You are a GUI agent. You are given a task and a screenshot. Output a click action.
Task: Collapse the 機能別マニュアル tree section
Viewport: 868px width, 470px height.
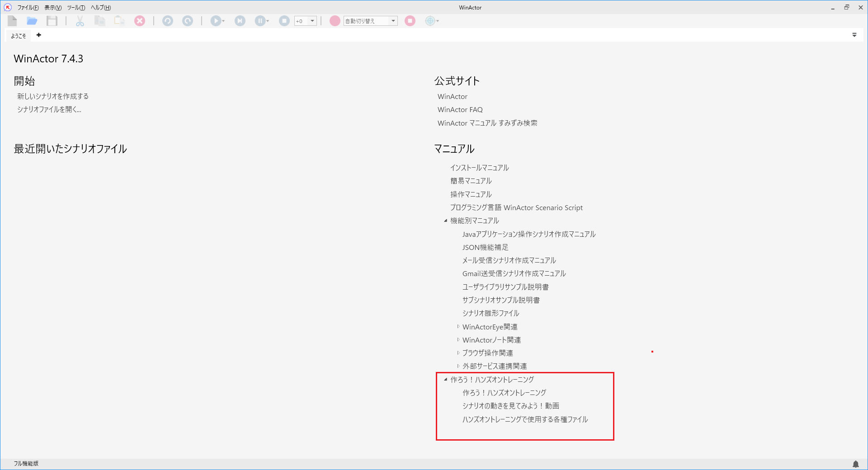tap(446, 221)
